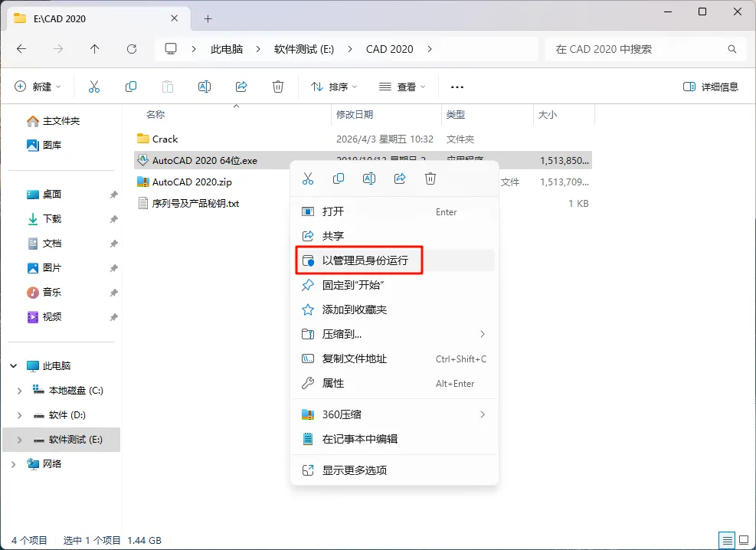Choose 在记事本中编辑 in context menu

(x=394, y=439)
